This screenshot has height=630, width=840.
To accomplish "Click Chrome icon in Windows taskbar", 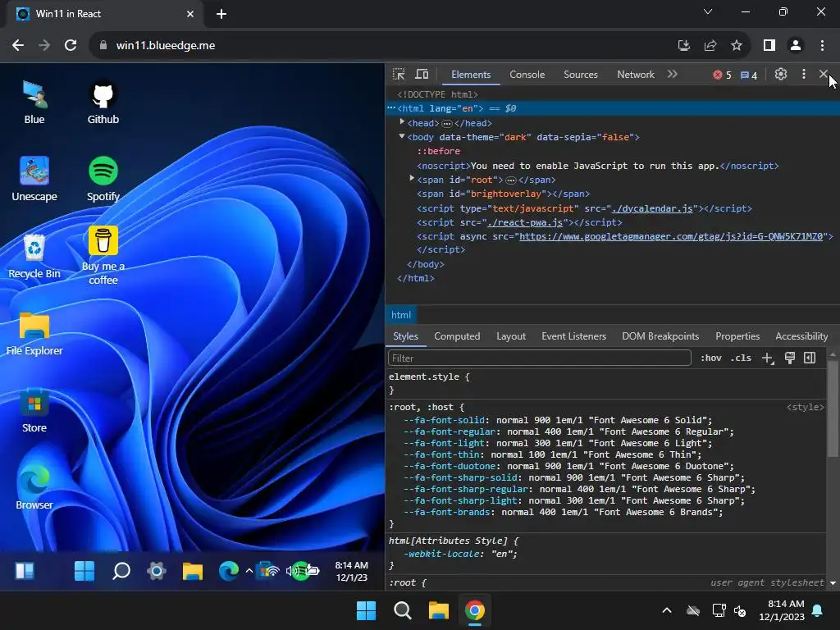I will (x=475, y=610).
